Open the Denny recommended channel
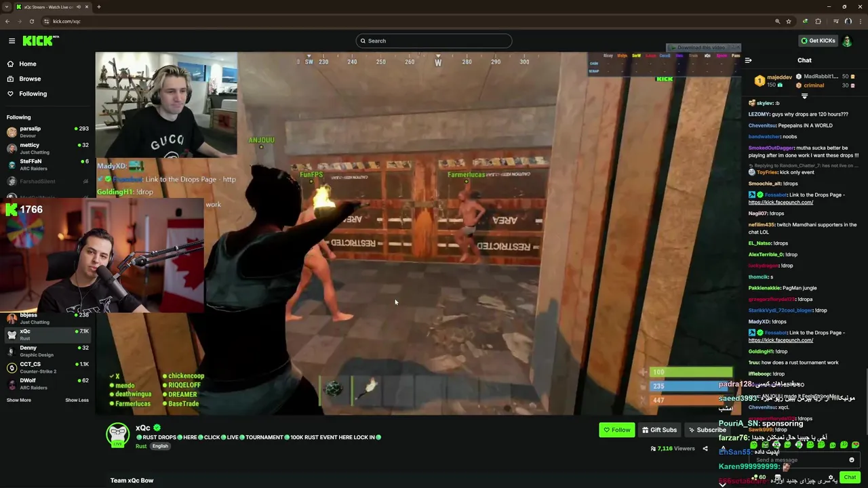 coord(47,350)
